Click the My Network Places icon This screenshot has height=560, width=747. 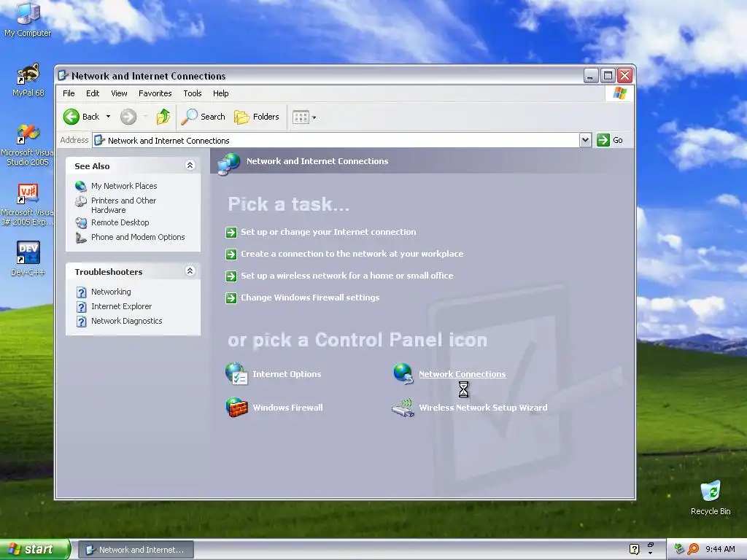pyautogui.click(x=81, y=186)
